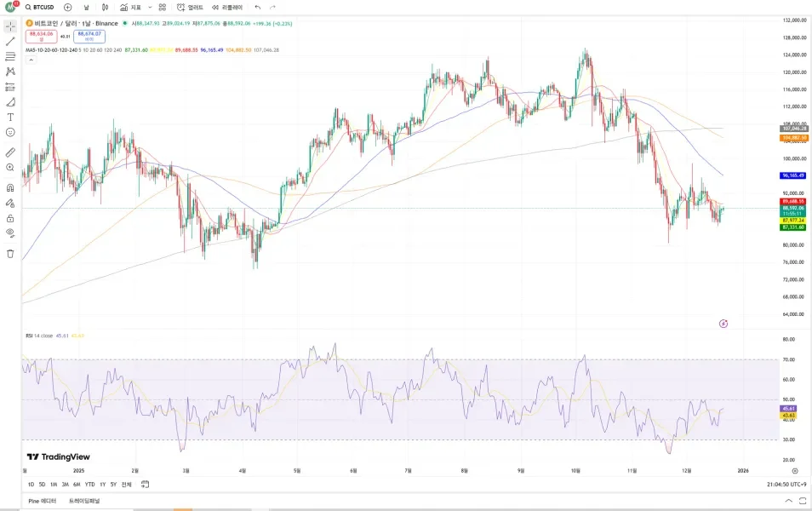The height and width of the screenshot is (511, 812).
Task: Select the ruler measure tool
Action: [x=10, y=152]
